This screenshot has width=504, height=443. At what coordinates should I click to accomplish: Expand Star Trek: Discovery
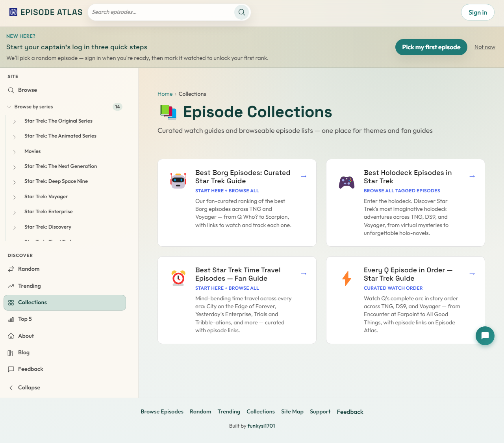click(15, 227)
